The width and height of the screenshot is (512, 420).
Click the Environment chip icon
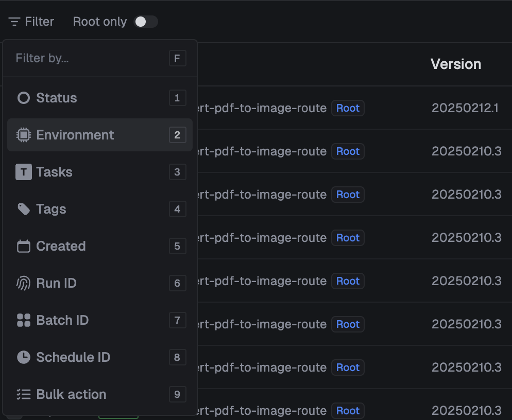[x=24, y=135]
